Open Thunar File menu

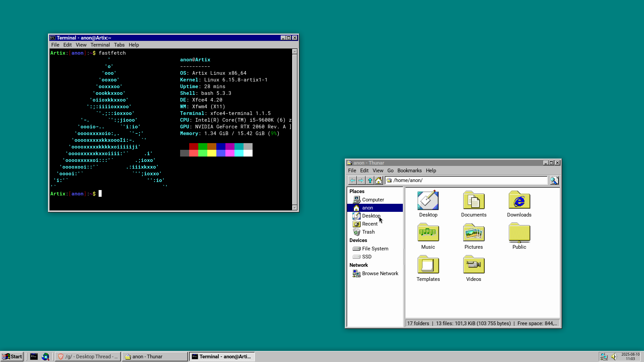click(x=352, y=171)
